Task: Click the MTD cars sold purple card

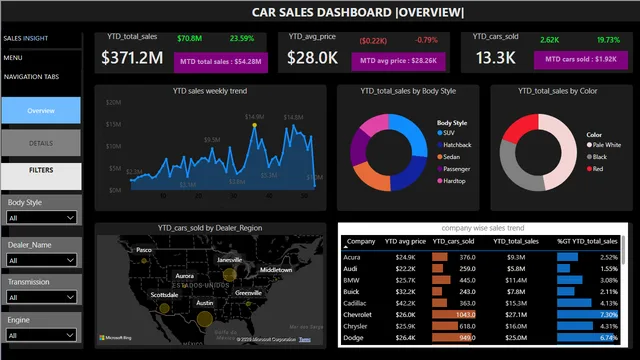Action: pyautogui.click(x=581, y=60)
